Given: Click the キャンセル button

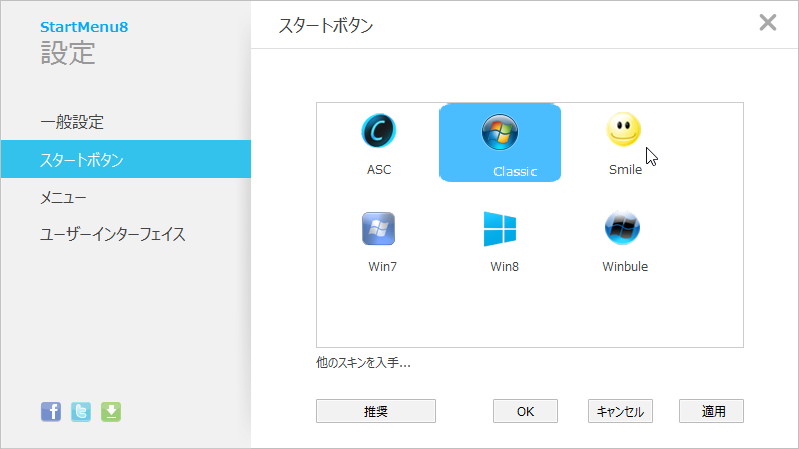Looking at the screenshot, I should (620, 411).
